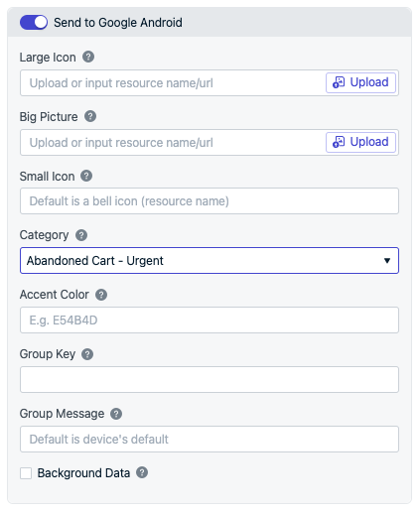Click the empty Group Key field
The height and width of the screenshot is (513, 420).
coord(210,379)
